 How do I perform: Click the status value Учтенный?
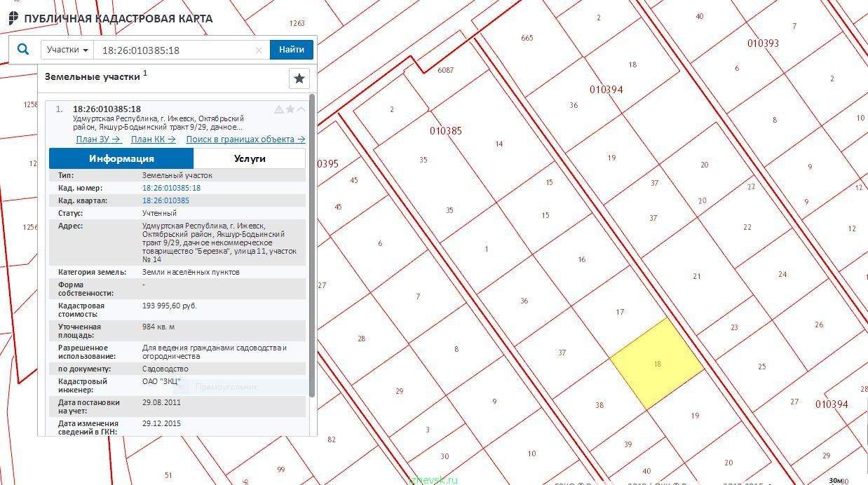click(159, 213)
